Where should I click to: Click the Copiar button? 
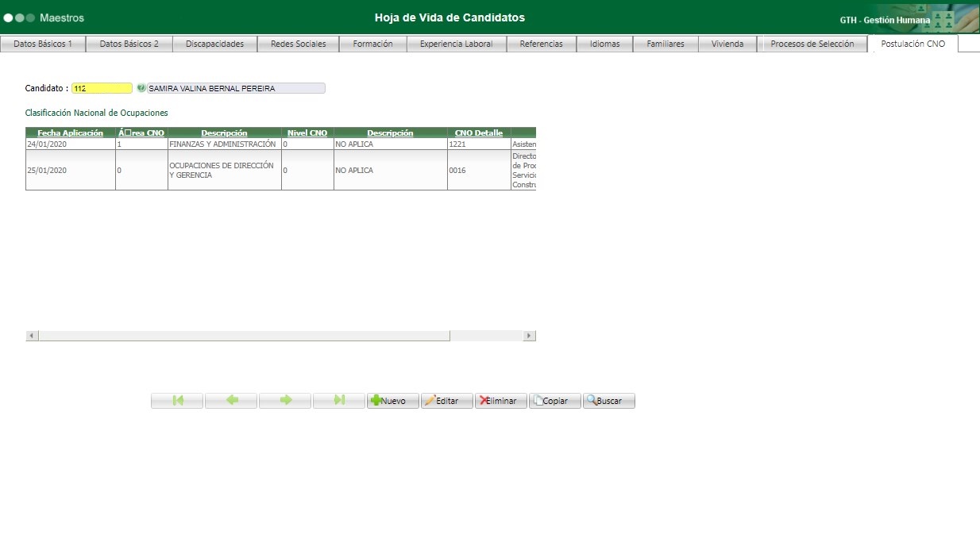coord(555,401)
